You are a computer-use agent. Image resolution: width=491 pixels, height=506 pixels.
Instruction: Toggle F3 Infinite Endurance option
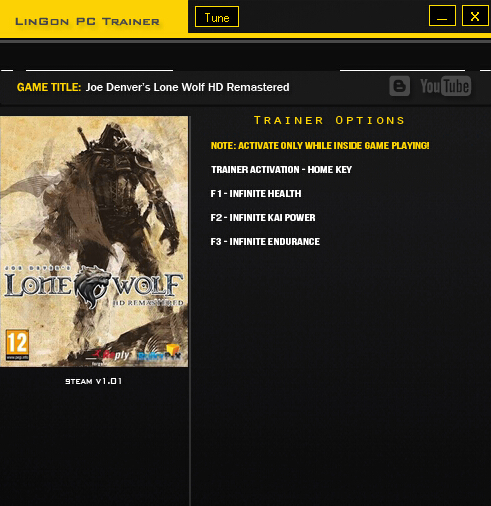[265, 242]
